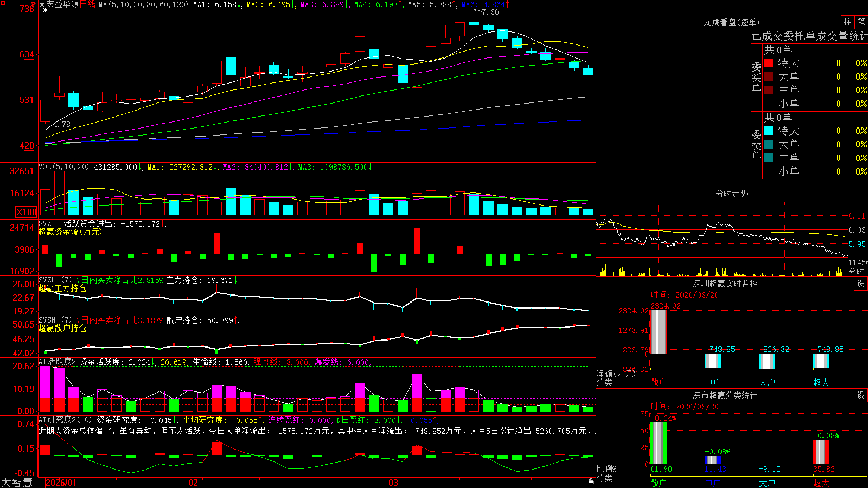Image resolution: width=868 pixels, height=488 pixels.
Task: Click the X100 volume scale box
Action: 26,212
